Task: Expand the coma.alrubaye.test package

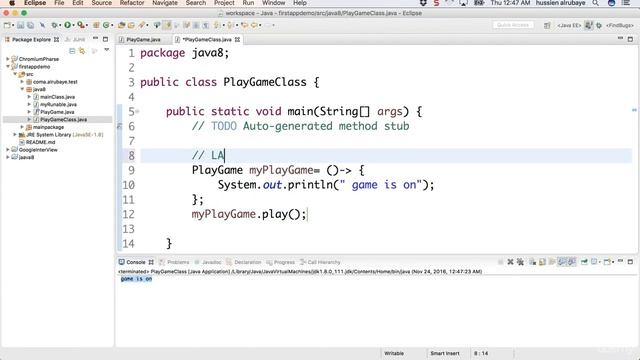Action: click(x=22, y=82)
